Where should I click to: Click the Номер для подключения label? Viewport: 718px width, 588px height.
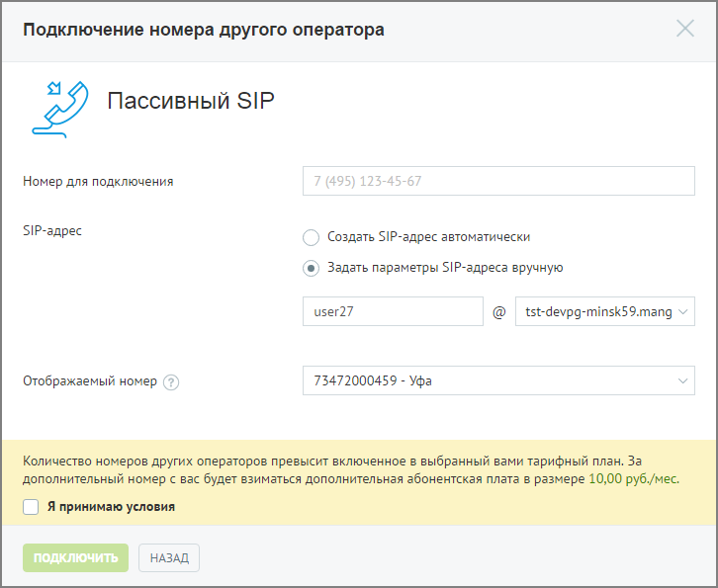[x=98, y=182]
